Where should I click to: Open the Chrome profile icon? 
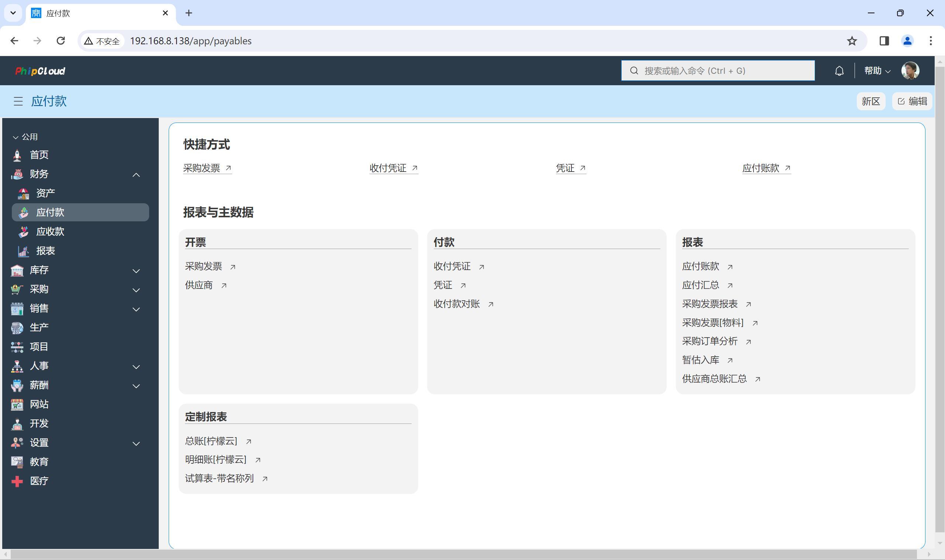(907, 41)
